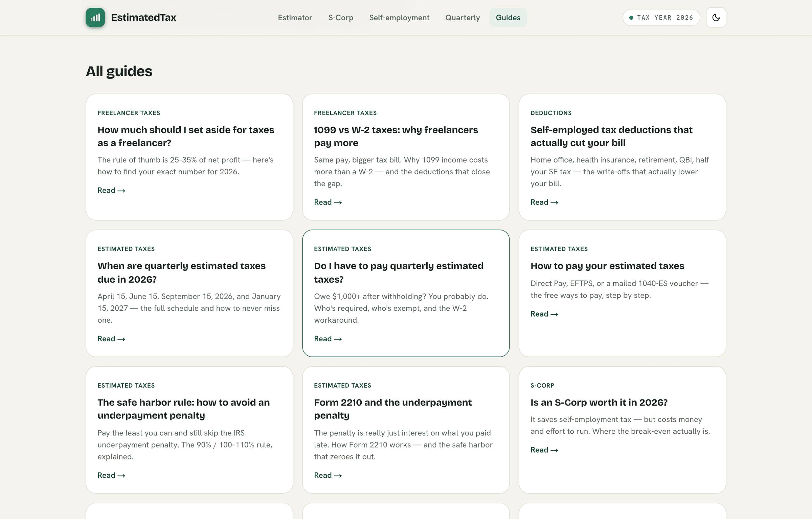Screen dimensions: 812x519
Task: Click 'Owe $1,000+ after withholding' description
Action: [x=401, y=308]
